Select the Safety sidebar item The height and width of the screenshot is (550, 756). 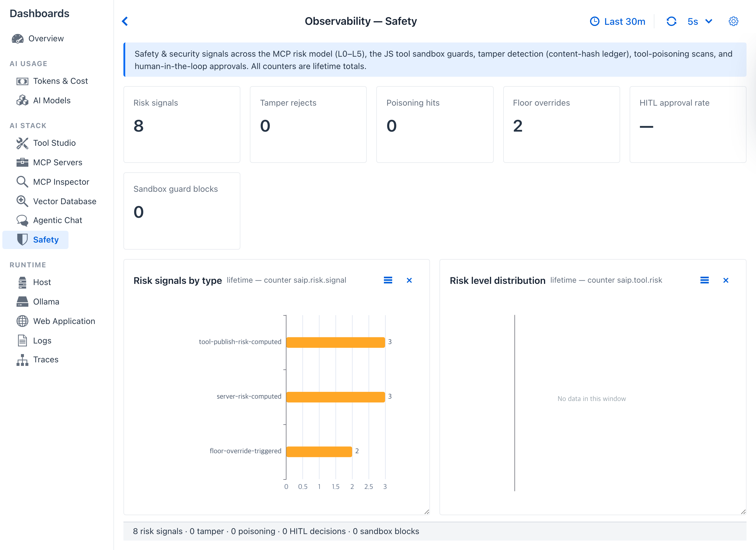35,240
